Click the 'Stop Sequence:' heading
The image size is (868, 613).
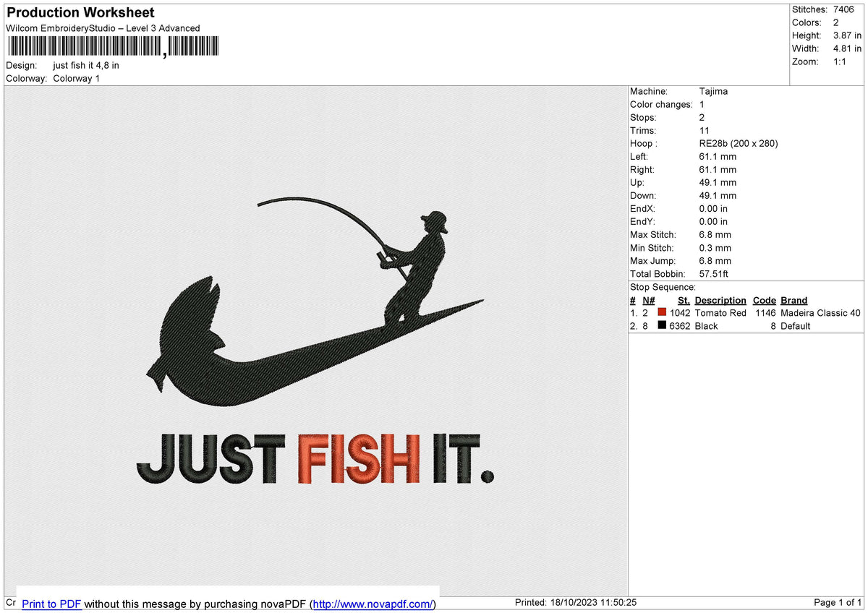(x=663, y=287)
